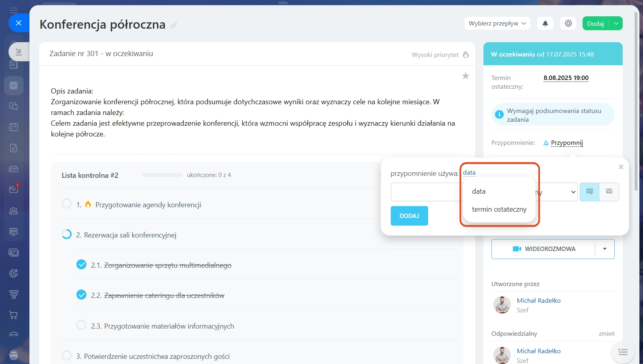Open the Drive icon in the sidebar
Viewport: 643px width, 364px height.
[14, 169]
